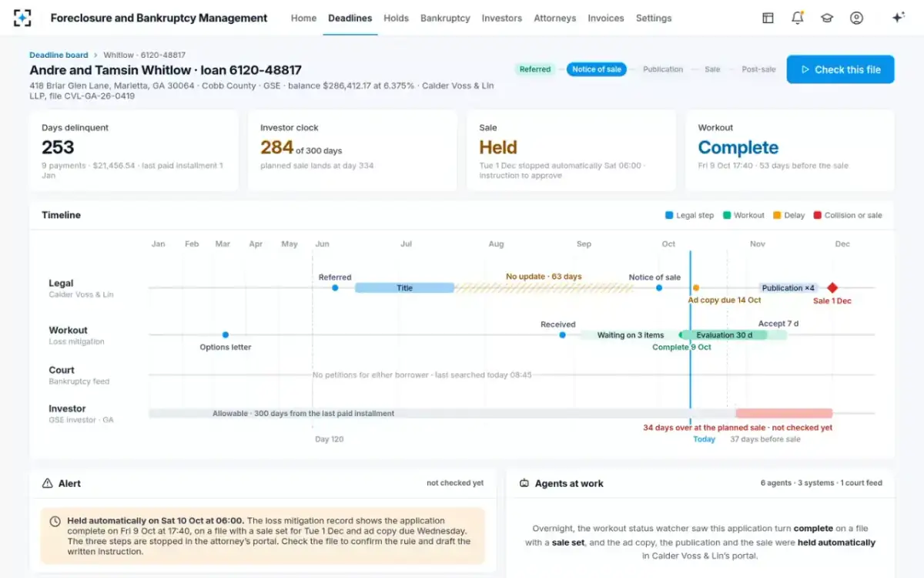Click the green Workout legend swatch
924x578 pixels.
tap(727, 215)
